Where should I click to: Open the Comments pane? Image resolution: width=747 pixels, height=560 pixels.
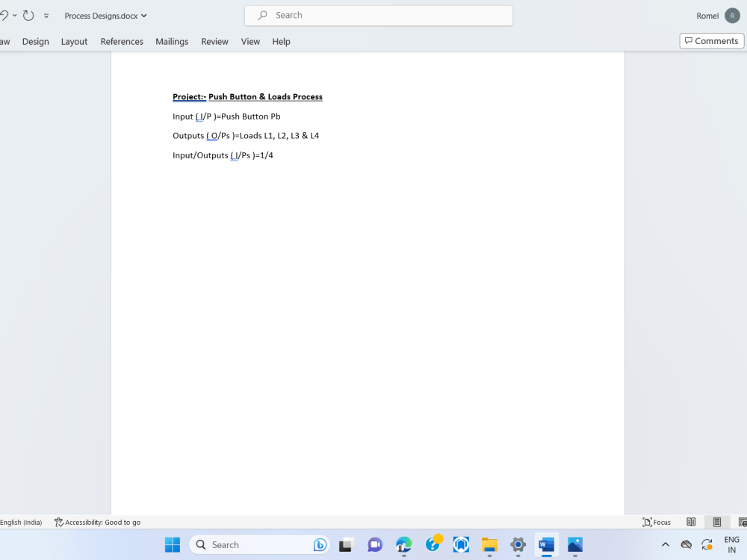(x=710, y=40)
